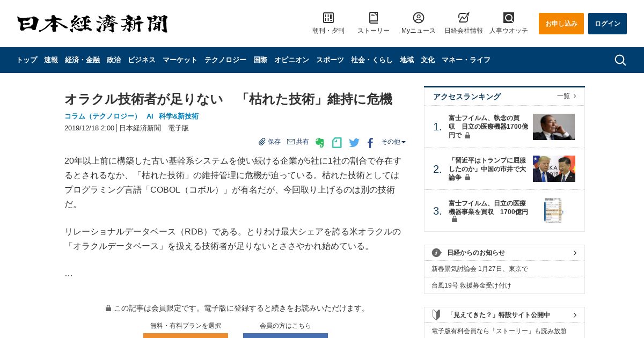
Task: Click the blue member button below 会員の方はこちら
Action: [286, 335]
